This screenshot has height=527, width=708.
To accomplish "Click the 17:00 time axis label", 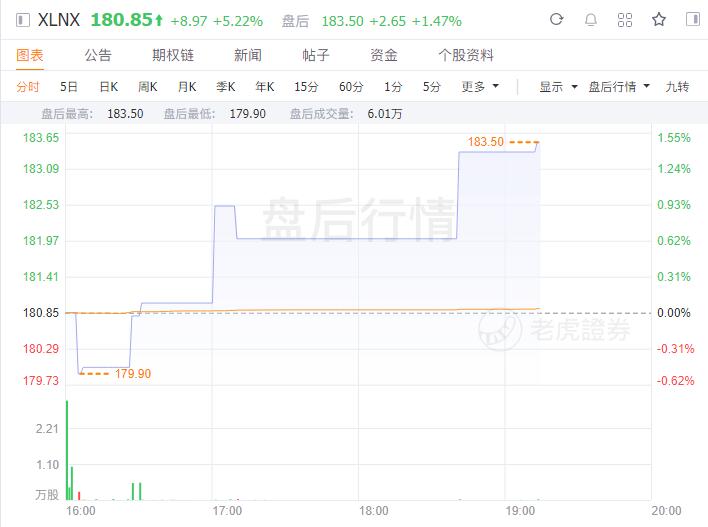I will [227, 511].
